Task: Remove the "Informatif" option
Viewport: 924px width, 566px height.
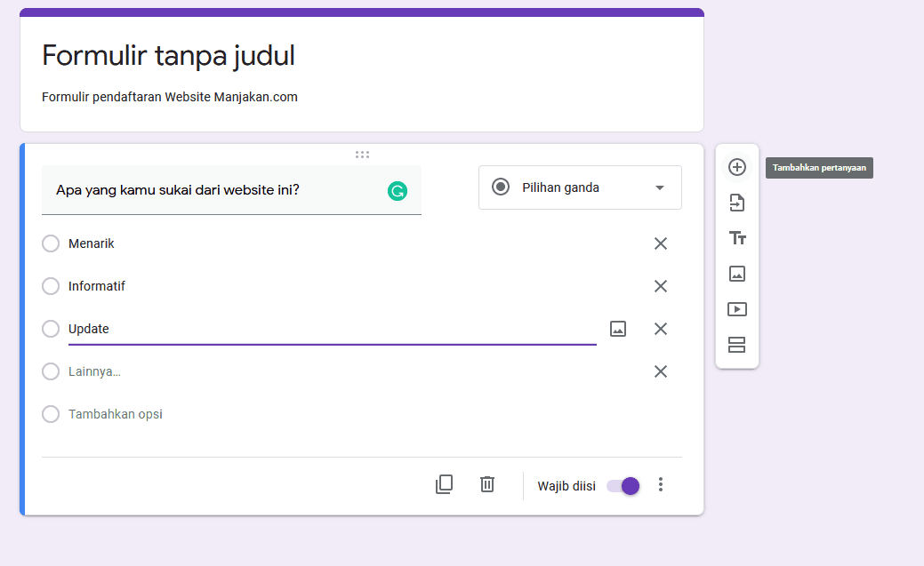Action: 661,286
